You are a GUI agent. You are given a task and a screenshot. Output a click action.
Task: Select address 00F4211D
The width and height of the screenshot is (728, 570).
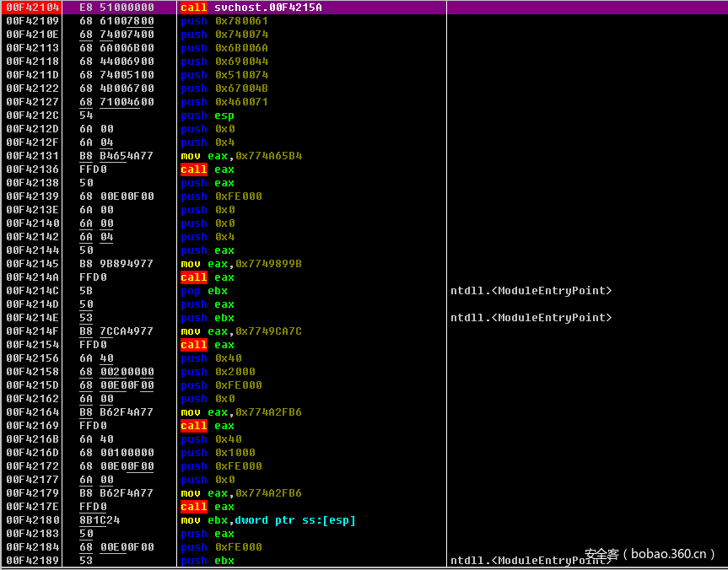33,75
